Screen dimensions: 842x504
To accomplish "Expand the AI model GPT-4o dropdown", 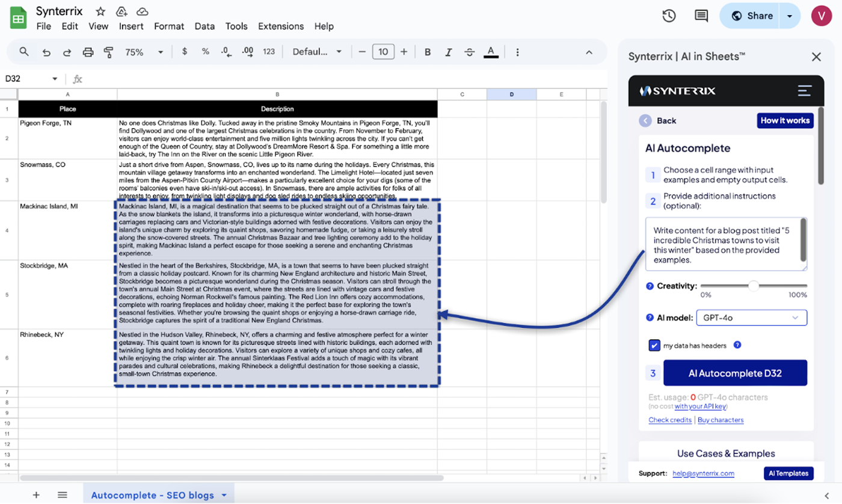I will click(x=751, y=318).
